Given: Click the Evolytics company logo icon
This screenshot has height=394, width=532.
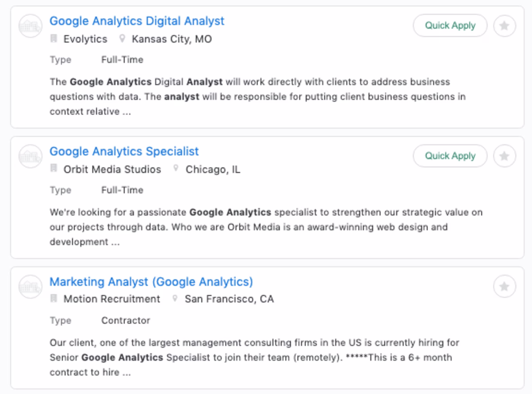Looking at the screenshot, I should 30,26.
